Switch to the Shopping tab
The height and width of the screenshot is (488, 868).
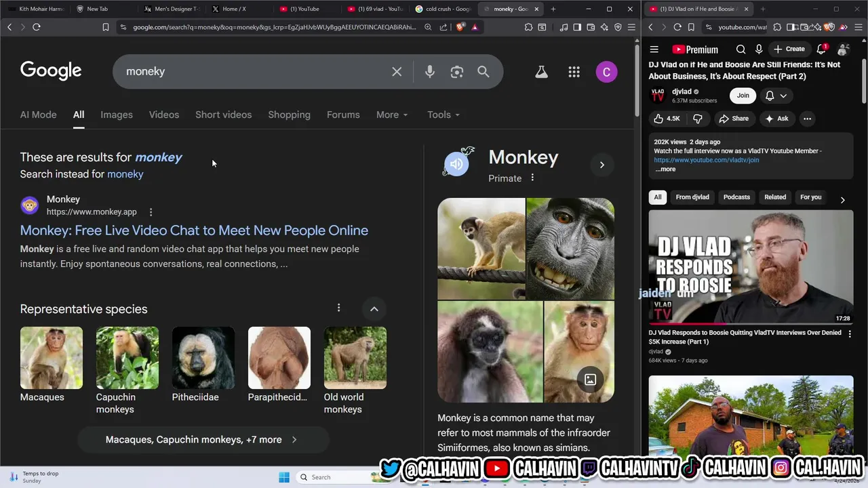coord(289,115)
